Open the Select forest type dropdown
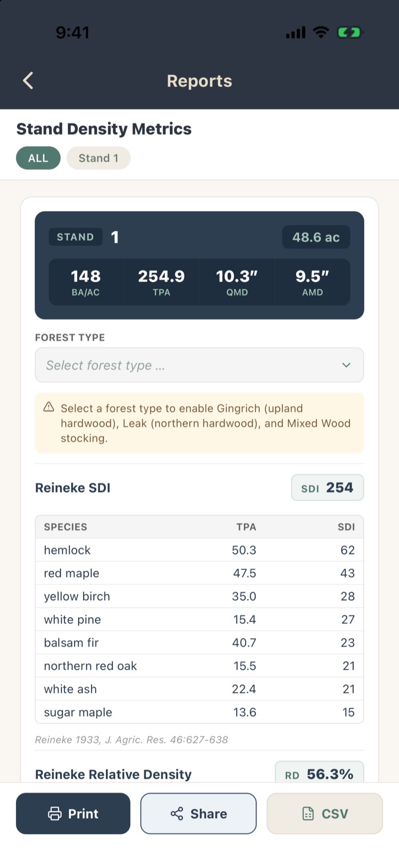Image resolution: width=399 pixels, height=868 pixels. [x=199, y=365]
